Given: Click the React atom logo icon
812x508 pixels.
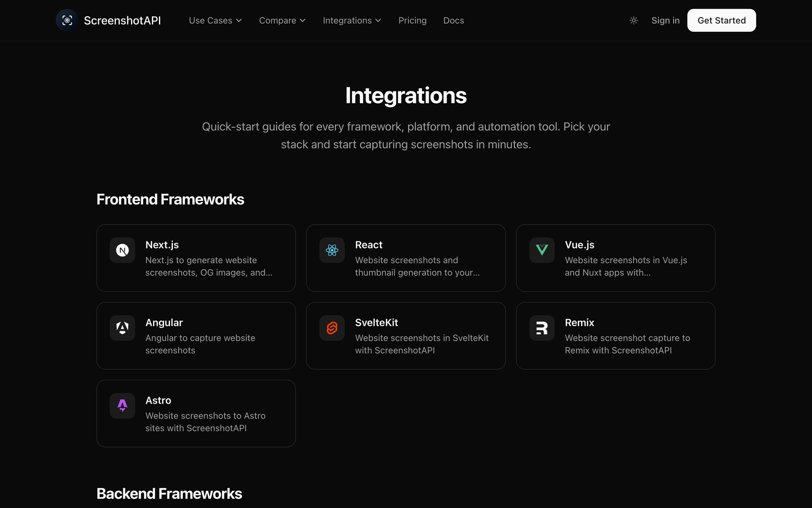Looking at the screenshot, I should (332, 250).
